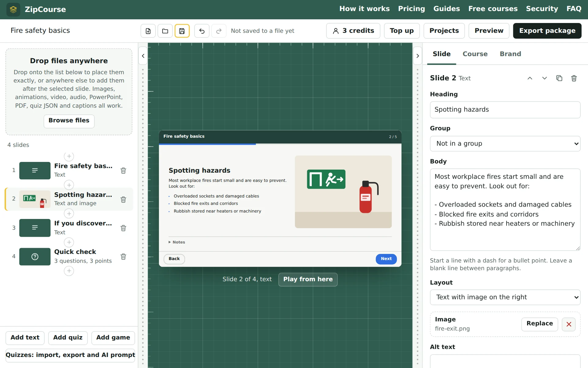Delete the Spotting hazards slide row
The height and width of the screenshot is (368, 588).
pyautogui.click(x=123, y=199)
